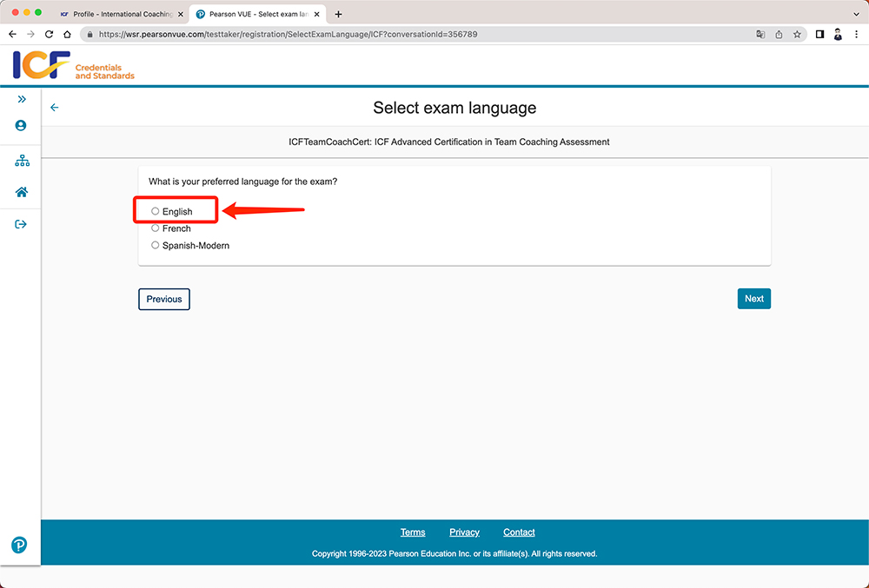Open the user profile sidebar icon
Screen dimensions: 869x588
pos(21,125)
